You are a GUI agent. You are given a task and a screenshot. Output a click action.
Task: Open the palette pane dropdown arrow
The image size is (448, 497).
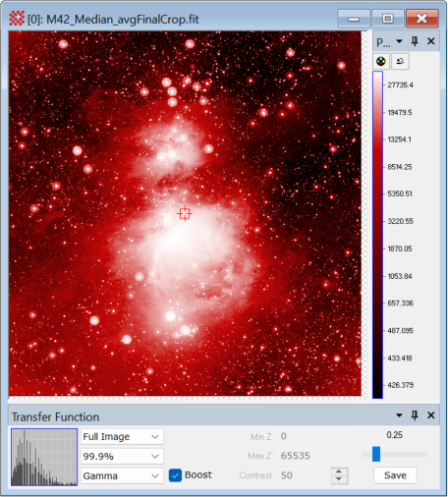click(399, 41)
